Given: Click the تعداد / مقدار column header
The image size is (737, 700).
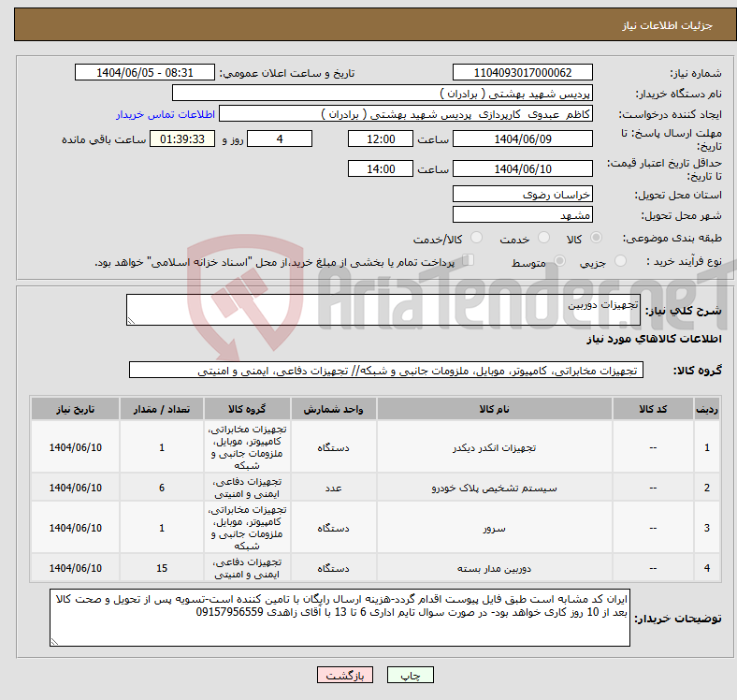Looking at the screenshot, I should tap(161, 409).
